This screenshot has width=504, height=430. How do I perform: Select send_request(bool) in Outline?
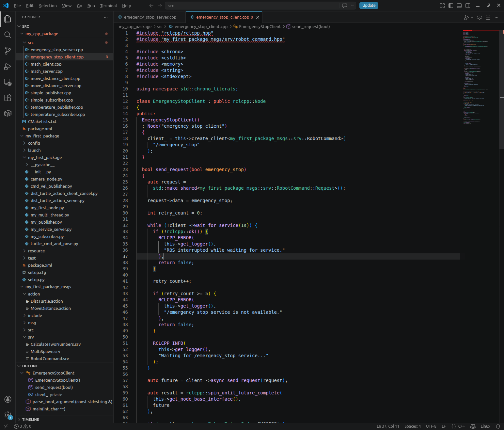click(54, 387)
